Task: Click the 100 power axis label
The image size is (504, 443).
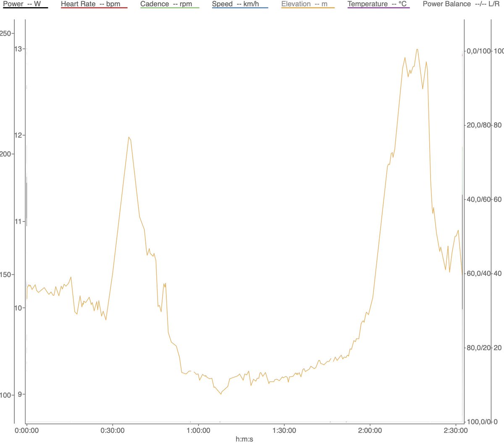Action: point(5,395)
